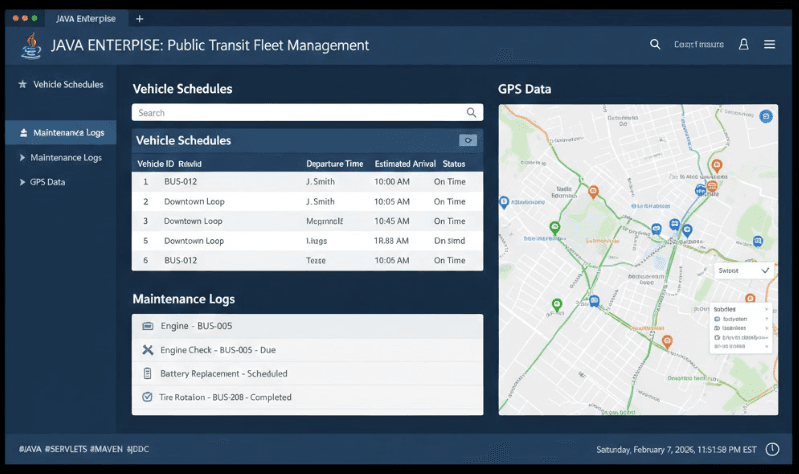Sort by the Vehicle ID column header
Viewport: 799px width, 474px height.
coord(155,164)
